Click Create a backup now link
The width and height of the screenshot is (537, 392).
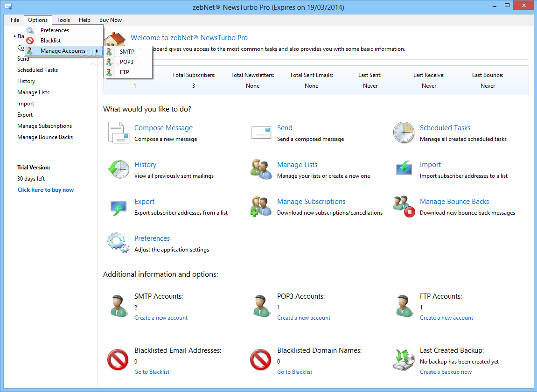click(x=446, y=372)
